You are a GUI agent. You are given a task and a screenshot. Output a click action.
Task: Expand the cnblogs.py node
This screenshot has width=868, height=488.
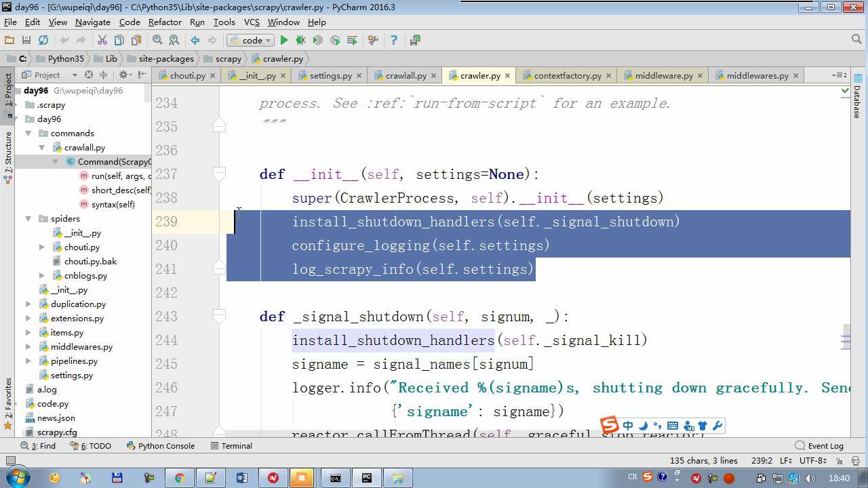coord(42,276)
